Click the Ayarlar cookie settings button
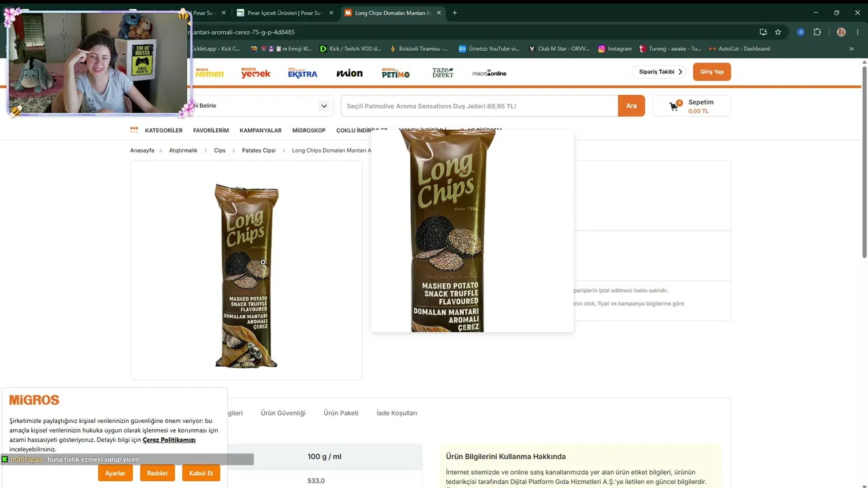 115,473
